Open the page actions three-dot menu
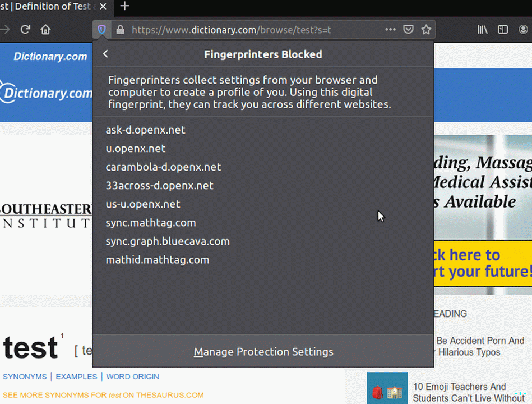Screen dimensions: 532x404 (390, 30)
